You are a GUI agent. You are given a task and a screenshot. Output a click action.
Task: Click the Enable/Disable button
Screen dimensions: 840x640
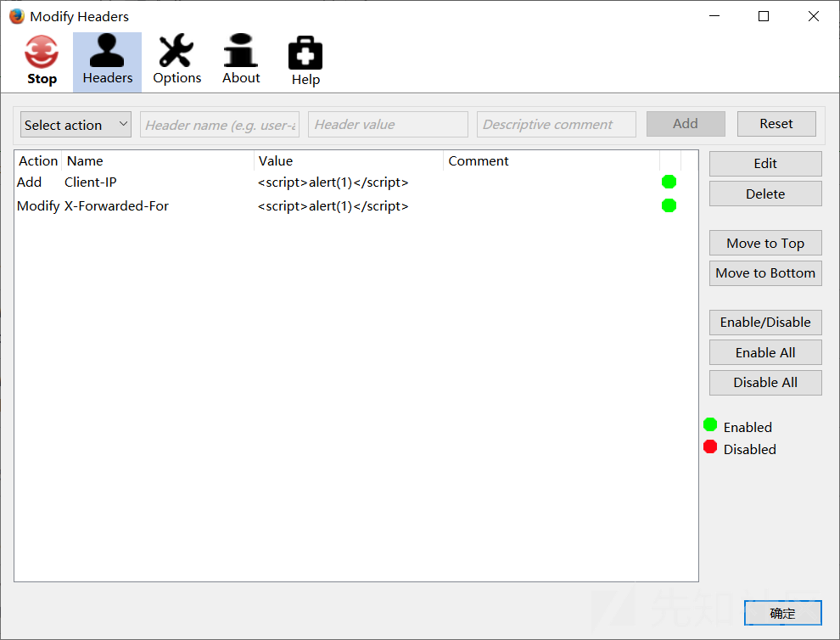pos(765,323)
